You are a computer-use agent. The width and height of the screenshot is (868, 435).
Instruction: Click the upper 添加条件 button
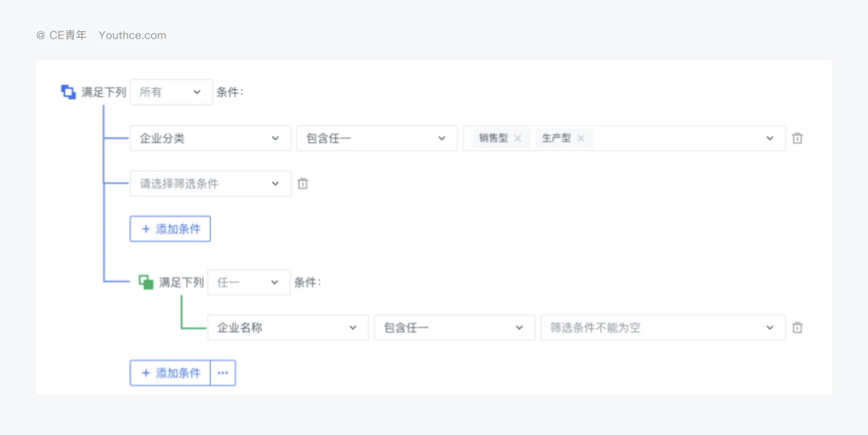170,229
